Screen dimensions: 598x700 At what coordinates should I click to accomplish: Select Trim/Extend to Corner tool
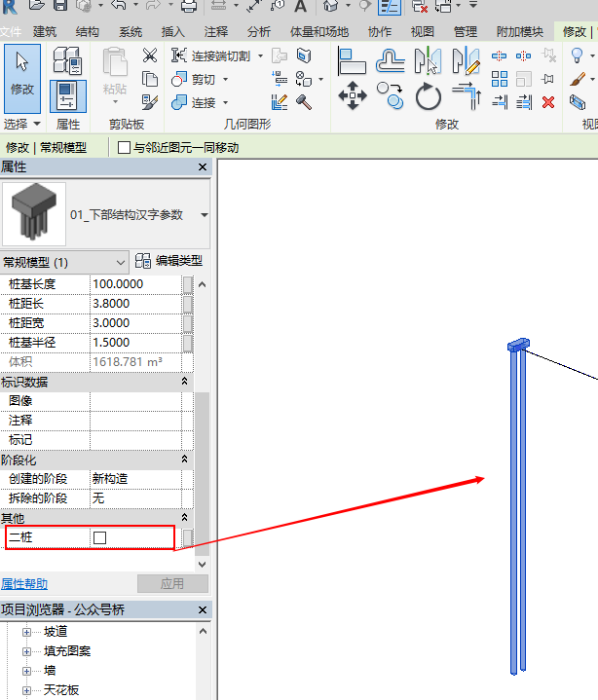[x=467, y=96]
